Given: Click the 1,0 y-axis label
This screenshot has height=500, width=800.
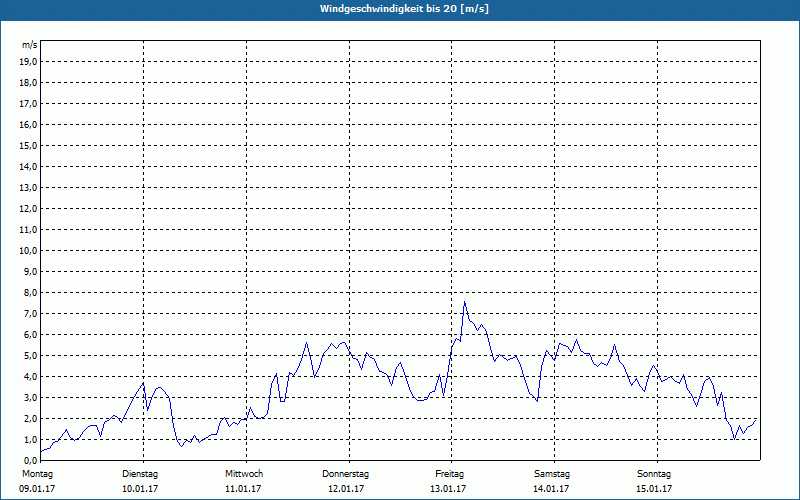Looking at the screenshot, I should [30, 439].
